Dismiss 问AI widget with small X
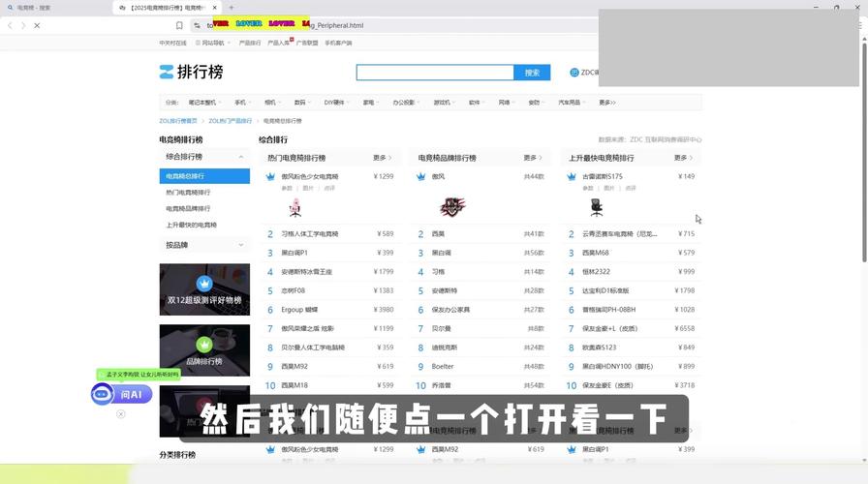The image size is (868, 484). [x=121, y=413]
